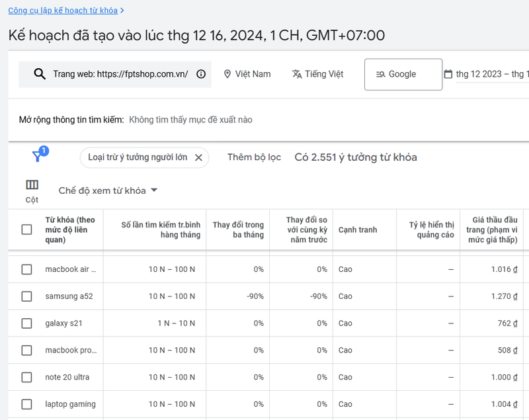Screen dimensions: 529x420
Task: Click the 508 ₫ bid value
Action: (507, 350)
